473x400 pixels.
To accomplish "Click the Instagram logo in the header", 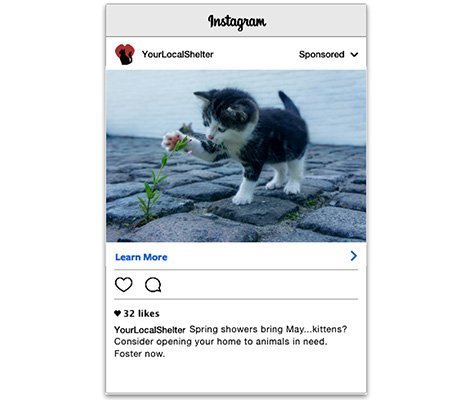I will 237,22.
